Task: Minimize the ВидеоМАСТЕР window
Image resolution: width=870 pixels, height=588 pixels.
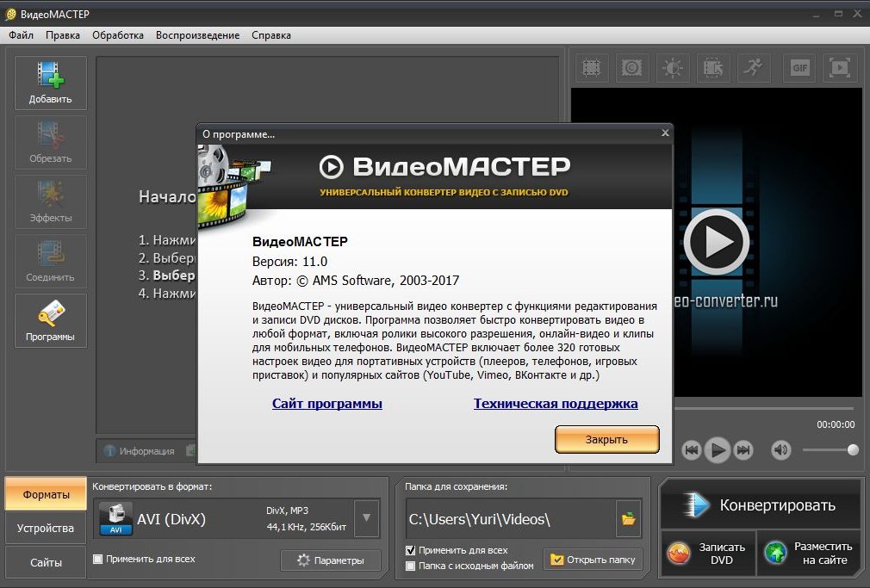Action: click(x=817, y=15)
